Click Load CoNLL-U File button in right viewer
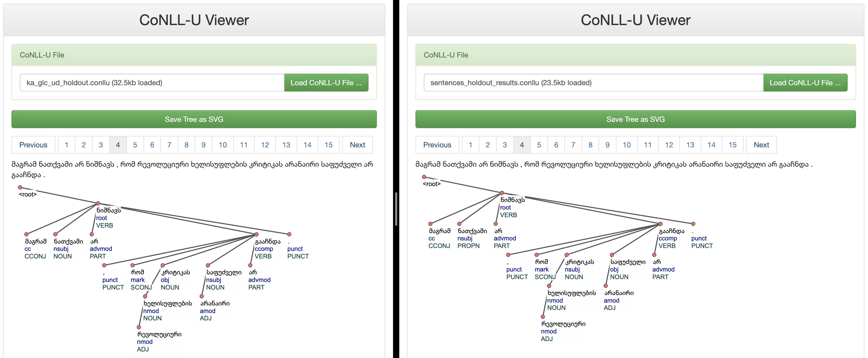The height and width of the screenshot is (358, 868). [805, 83]
